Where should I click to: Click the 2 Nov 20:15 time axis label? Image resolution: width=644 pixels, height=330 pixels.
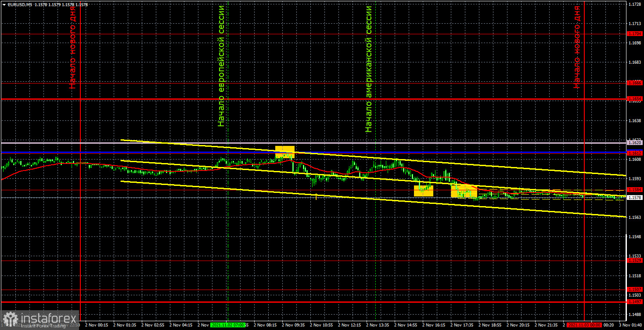tap(518, 325)
